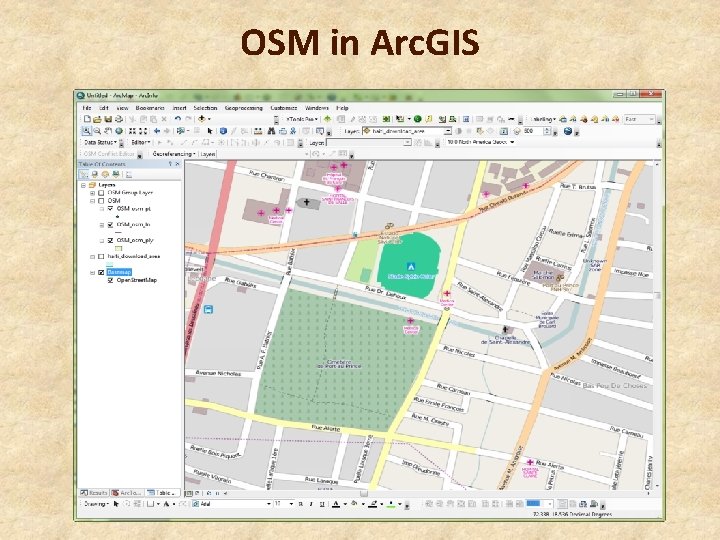
Task: Collapse the Basemap node
Action: pyautogui.click(x=92, y=272)
